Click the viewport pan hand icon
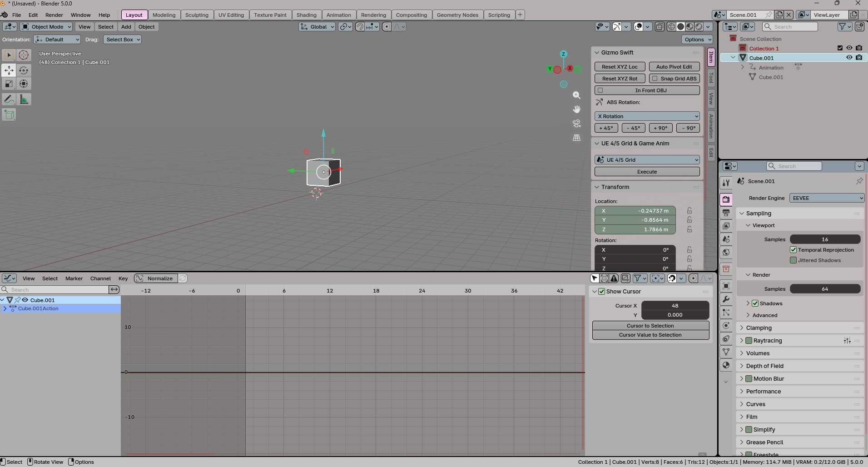 576,109
